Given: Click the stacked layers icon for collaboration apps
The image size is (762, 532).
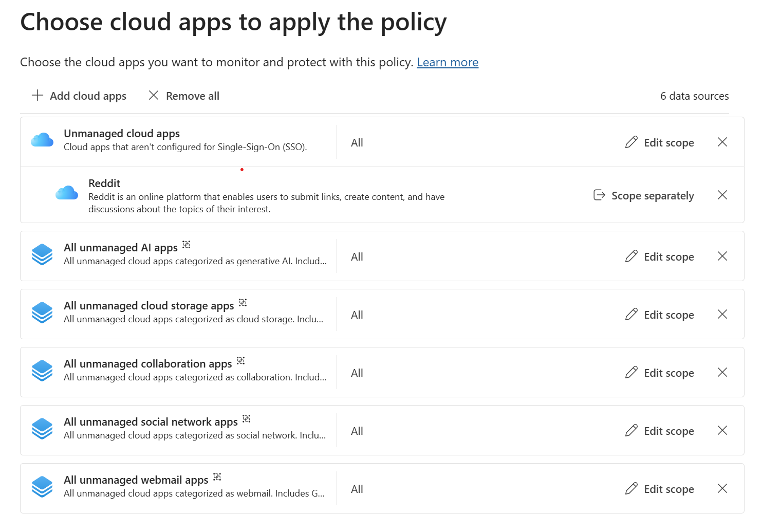Looking at the screenshot, I should point(42,370).
